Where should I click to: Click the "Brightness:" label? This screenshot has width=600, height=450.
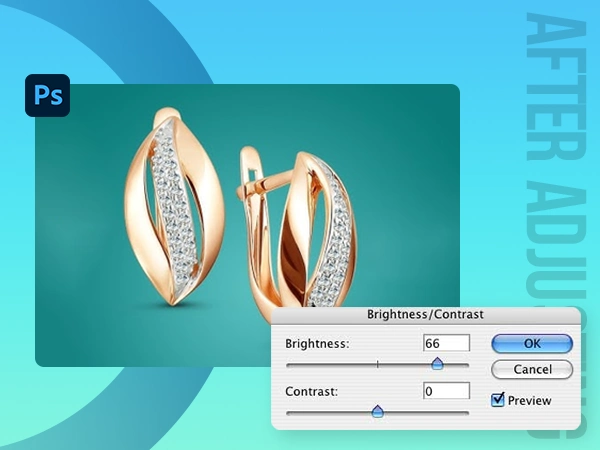coord(317,343)
